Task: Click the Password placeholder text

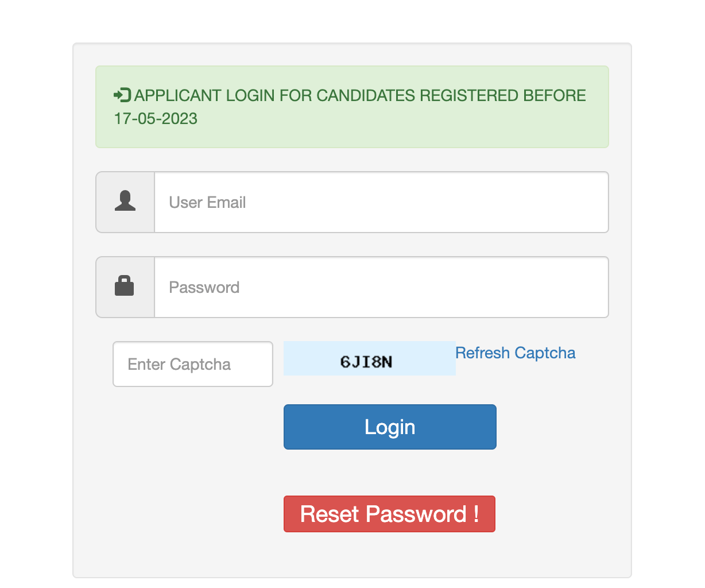Action: (x=204, y=287)
